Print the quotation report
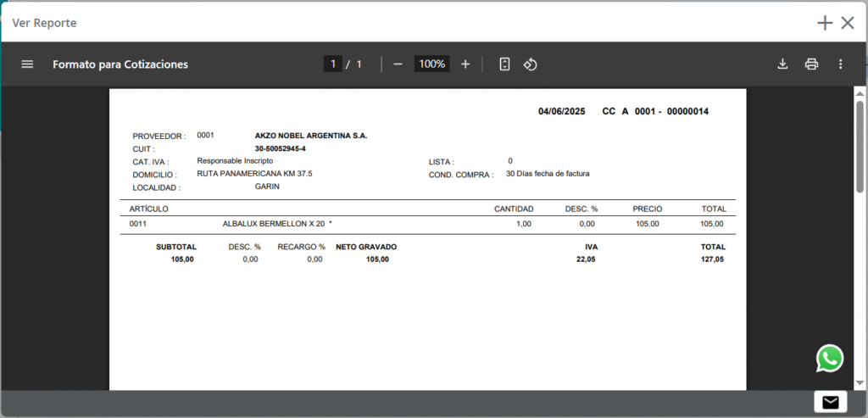 pos(811,64)
